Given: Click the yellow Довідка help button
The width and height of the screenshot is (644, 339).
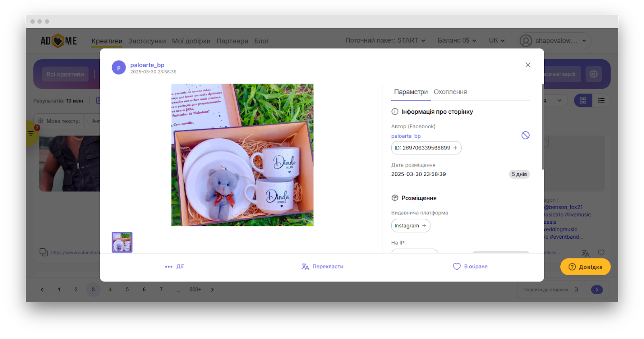Looking at the screenshot, I should [x=585, y=267].
